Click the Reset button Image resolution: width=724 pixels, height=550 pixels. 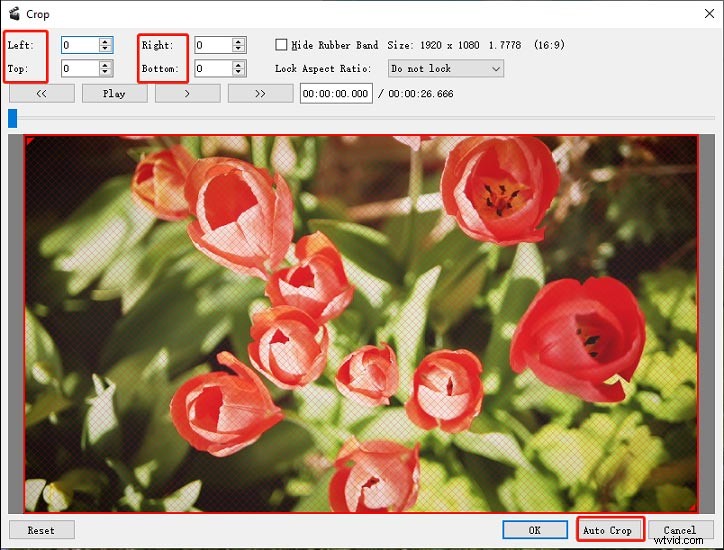[42, 530]
